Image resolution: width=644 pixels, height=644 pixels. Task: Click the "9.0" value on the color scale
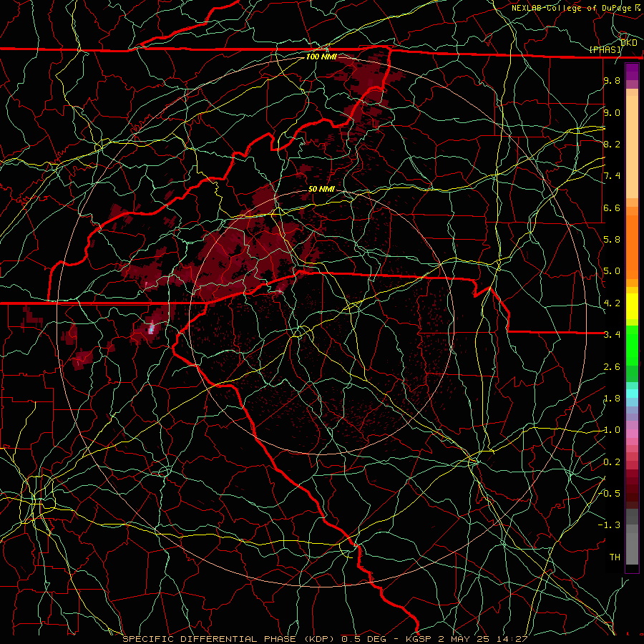612,112
